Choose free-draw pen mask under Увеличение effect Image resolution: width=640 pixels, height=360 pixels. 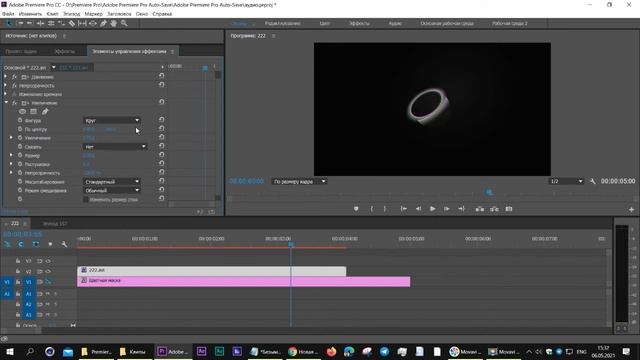[x=45, y=111]
